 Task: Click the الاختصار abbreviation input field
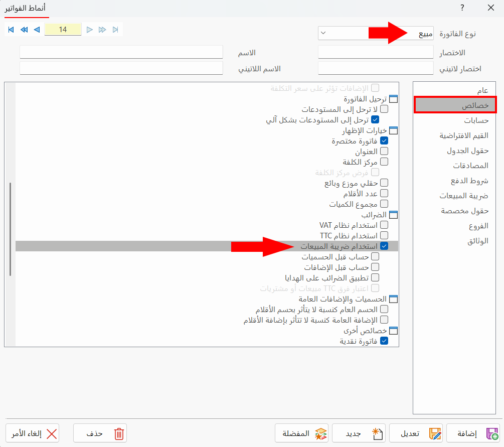pyautogui.click(x=376, y=52)
